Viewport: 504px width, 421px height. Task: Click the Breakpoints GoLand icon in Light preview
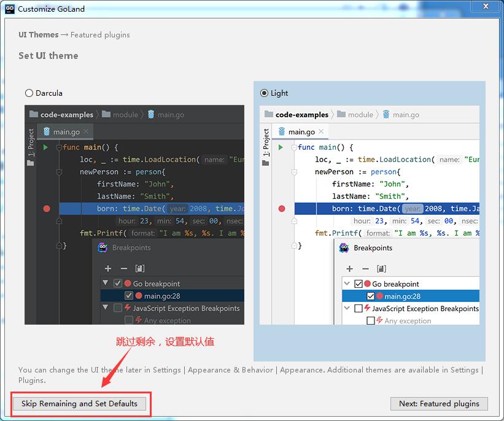[344, 248]
